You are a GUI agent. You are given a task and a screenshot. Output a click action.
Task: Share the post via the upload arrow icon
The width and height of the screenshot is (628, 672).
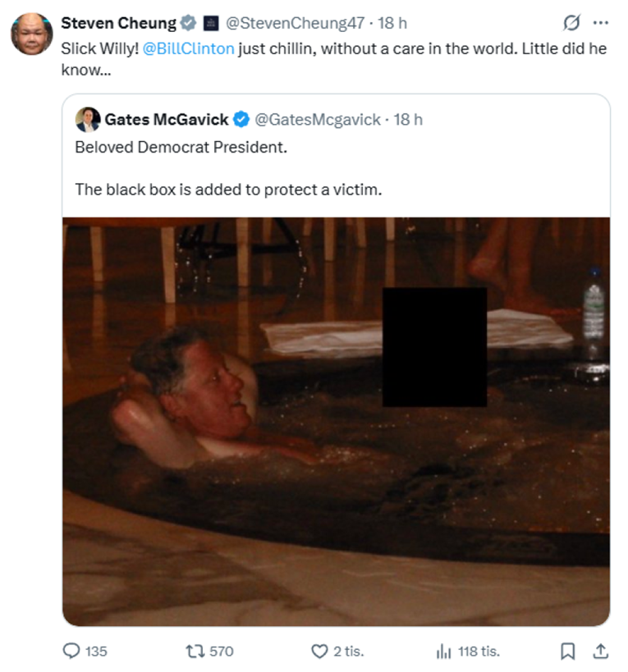coord(600,651)
